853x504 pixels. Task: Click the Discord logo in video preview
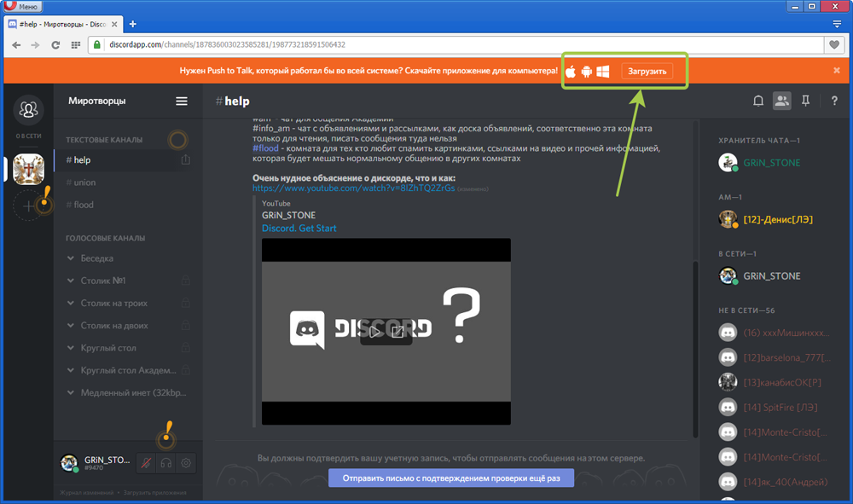coord(307,329)
